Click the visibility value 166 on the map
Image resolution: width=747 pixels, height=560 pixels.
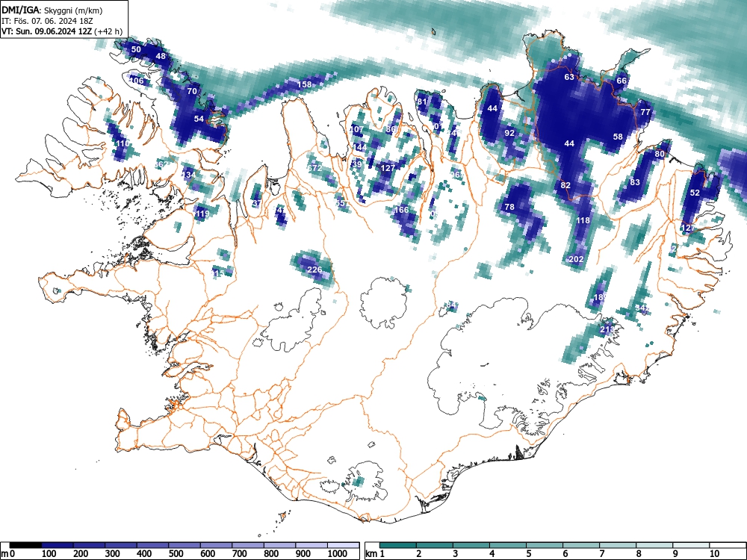coord(402,210)
